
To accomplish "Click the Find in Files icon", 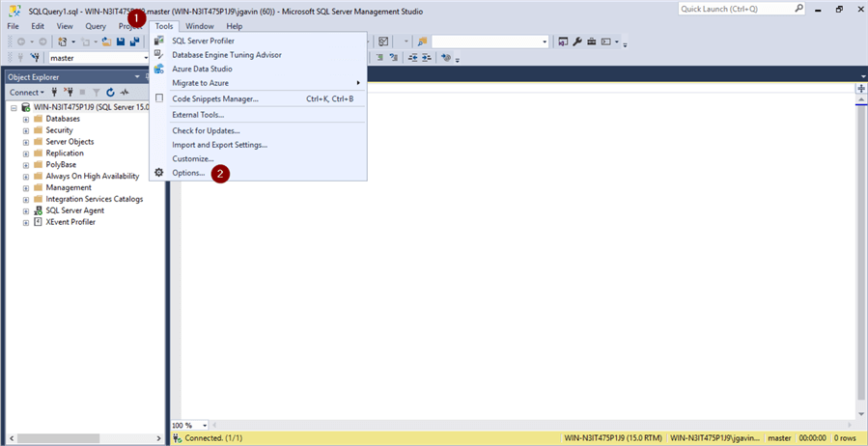I will pyautogui.click(x=422, y=42).
